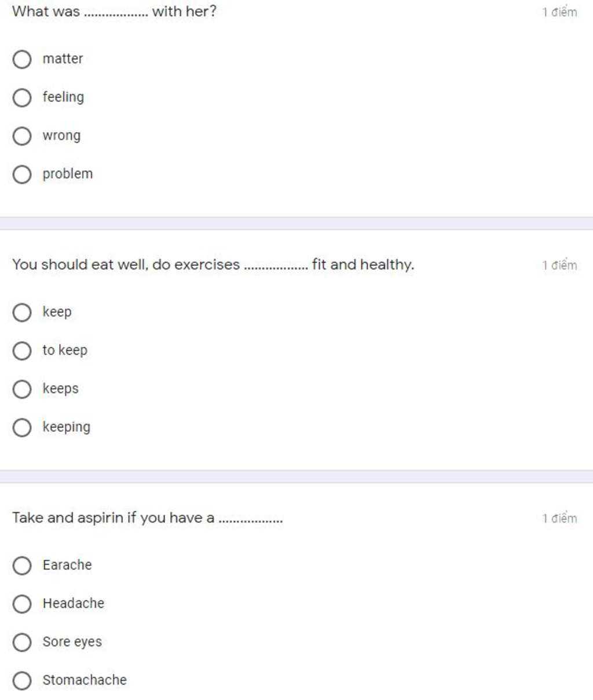
Task: Click the '1 điểm' label of first question
Action: (x=559, y=12)
